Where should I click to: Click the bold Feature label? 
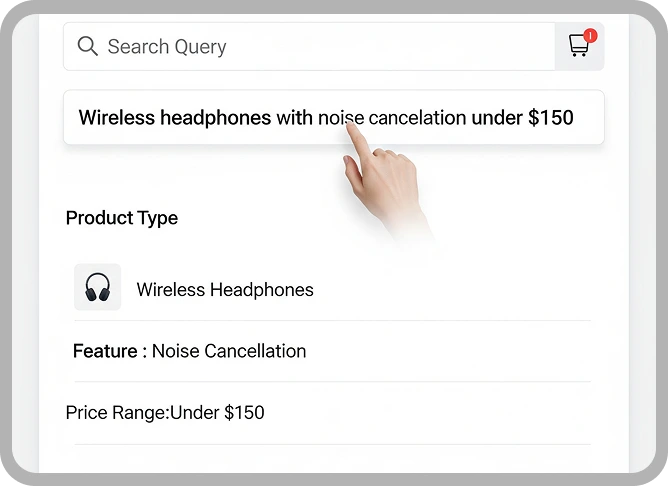[x=105, y=351]
